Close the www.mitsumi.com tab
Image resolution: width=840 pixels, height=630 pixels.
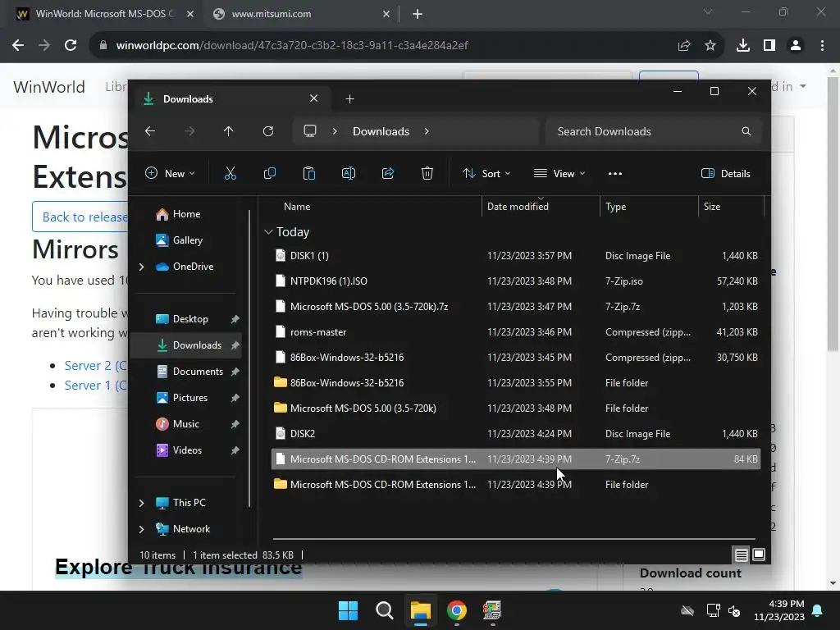tap(386, 14)
